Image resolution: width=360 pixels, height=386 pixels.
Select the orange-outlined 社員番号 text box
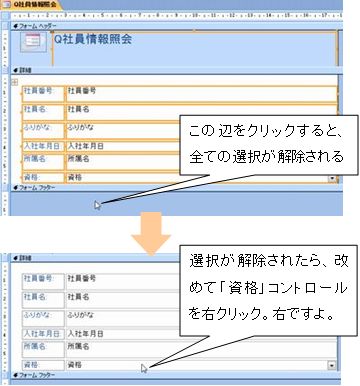[x=202, y=94]
